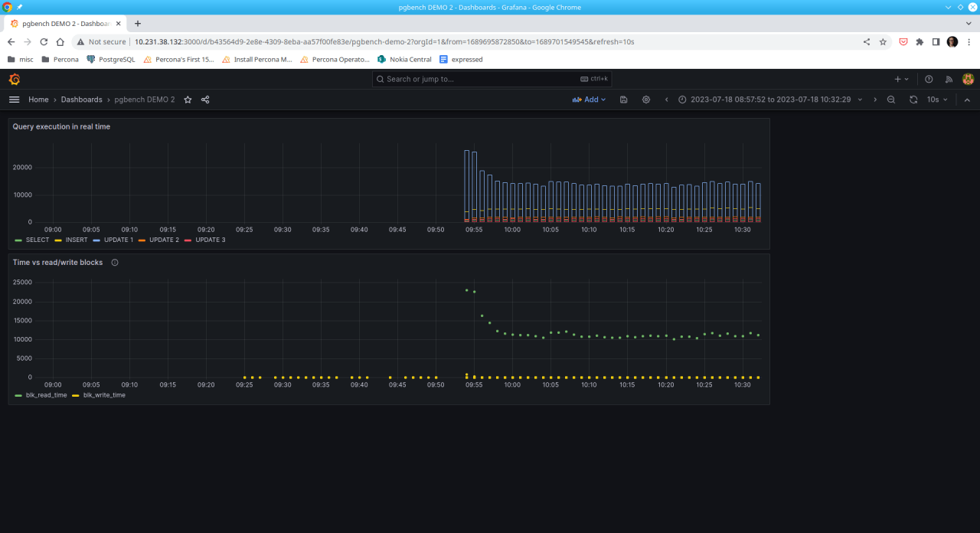The image size is (980, 533).
Task: Zoom out the time range
Action: pos(890,100)
